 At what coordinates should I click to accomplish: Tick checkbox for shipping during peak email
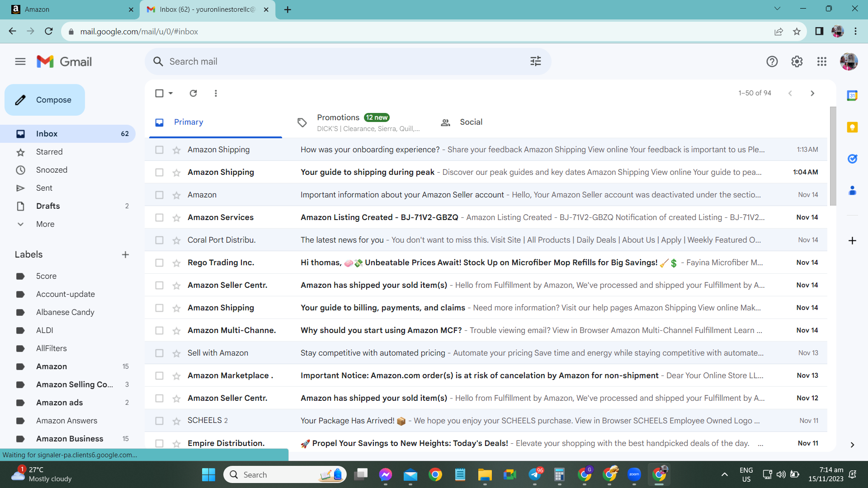159,172
